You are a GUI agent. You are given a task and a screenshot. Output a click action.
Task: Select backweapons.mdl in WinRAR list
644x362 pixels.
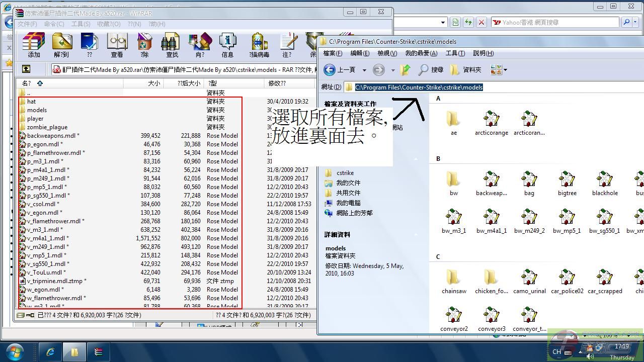point(53,136)
